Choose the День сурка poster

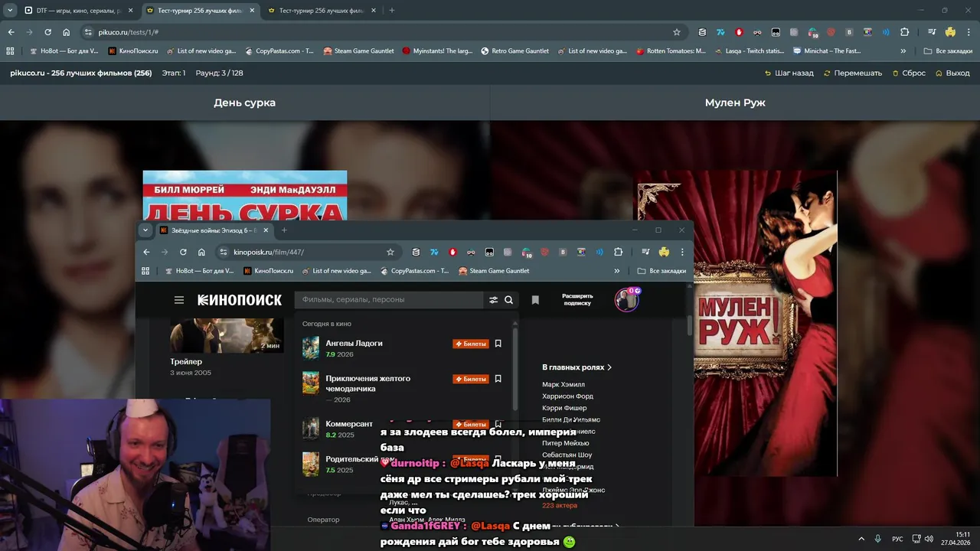pyautogui.click(x=244, y=195)
